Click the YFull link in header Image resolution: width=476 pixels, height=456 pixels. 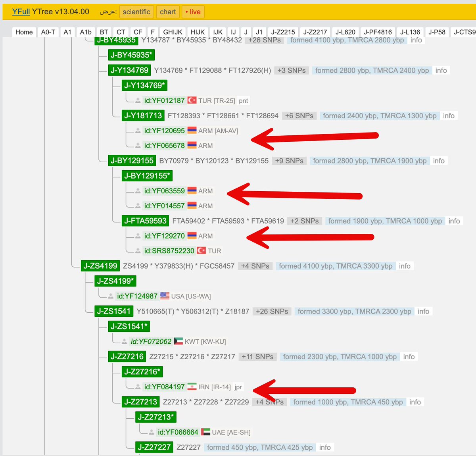(21, 12)
